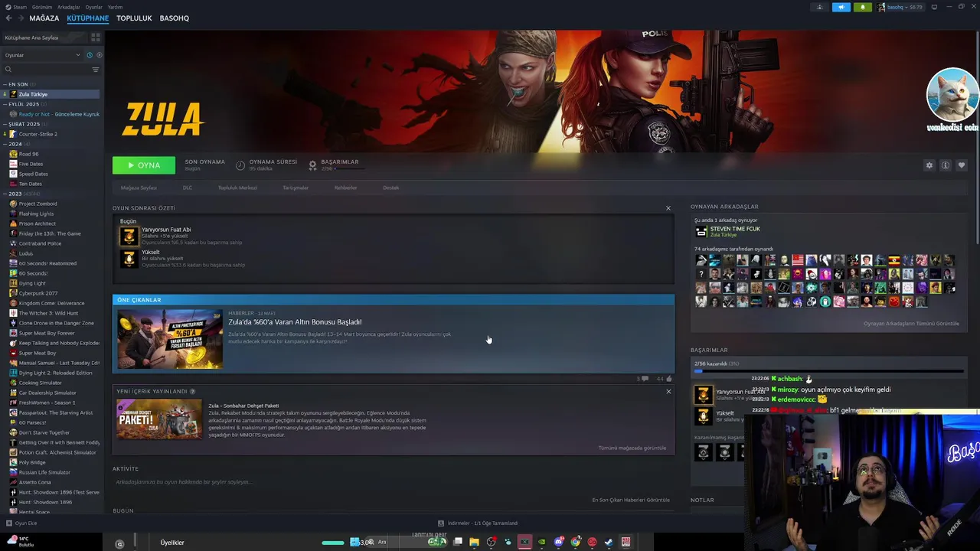Open the Topluluk Merkezi link
980x551 pixels.
[x=237, y=187]
